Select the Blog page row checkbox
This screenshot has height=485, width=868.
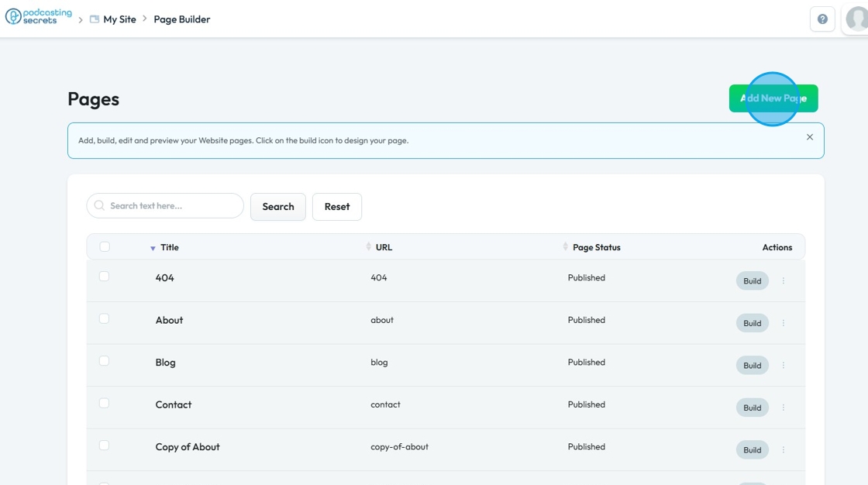click(x=105, y=361)
